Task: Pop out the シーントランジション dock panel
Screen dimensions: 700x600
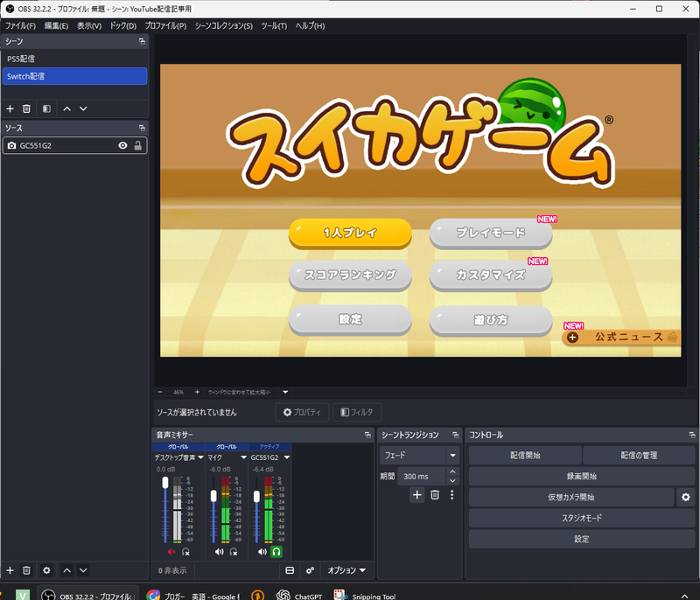Action: pos(455,435)
